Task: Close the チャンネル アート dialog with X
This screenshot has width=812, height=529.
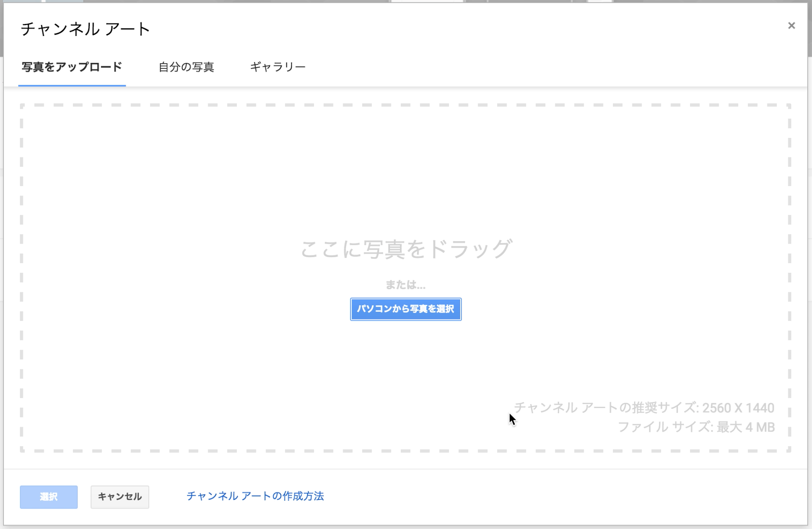Action: point(791,26)
